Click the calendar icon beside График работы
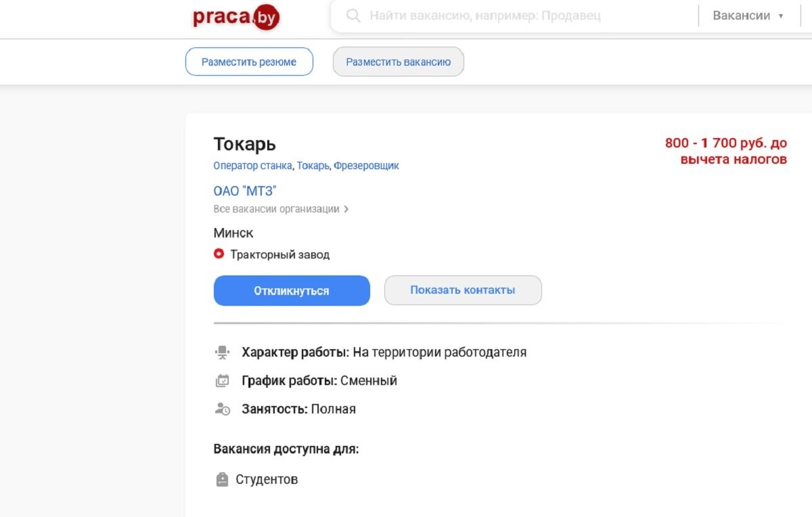The width and height of the screenshot is (812, 517). (x=222, y=380)
